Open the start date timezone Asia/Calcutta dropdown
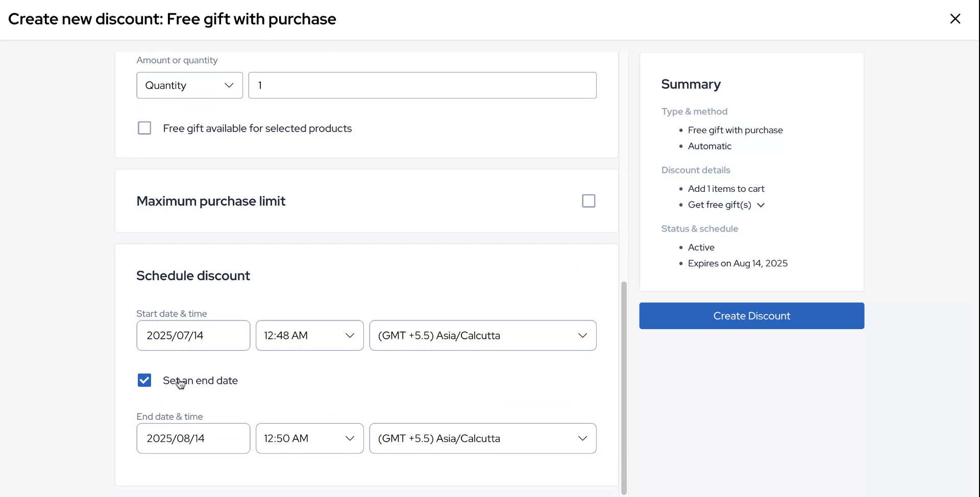 point(482,335)
